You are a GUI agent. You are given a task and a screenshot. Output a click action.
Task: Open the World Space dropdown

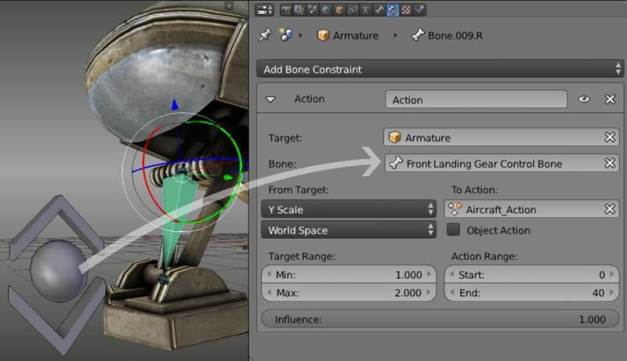(348, 230)
